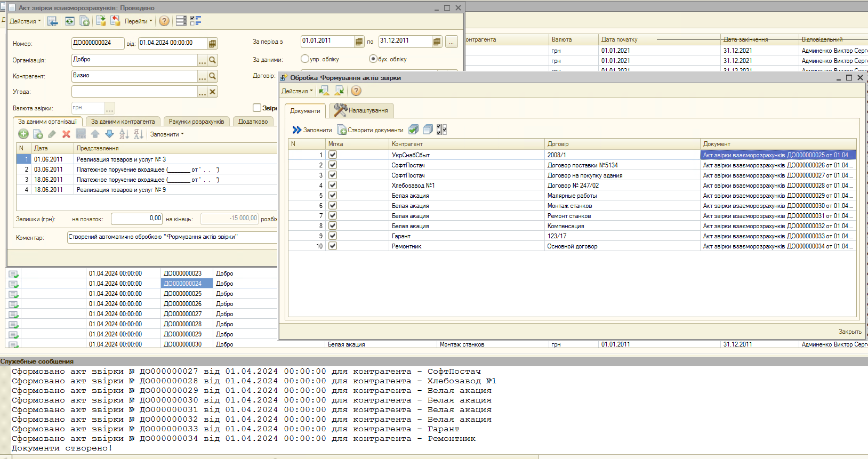Open the Контрагент selection with the ellipsis button
The image size is (868, 459).
[x=202, y=76]
